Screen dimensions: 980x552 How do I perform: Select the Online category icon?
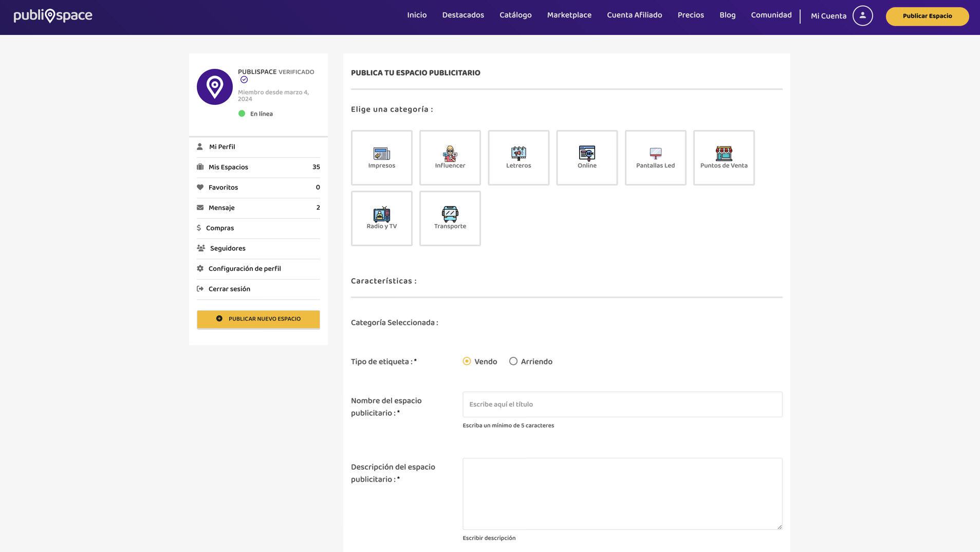click(587, 153)
